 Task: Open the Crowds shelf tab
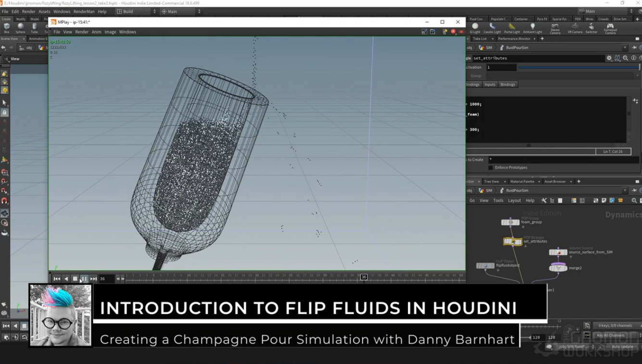pyautogui.click(x=603, y=19)
